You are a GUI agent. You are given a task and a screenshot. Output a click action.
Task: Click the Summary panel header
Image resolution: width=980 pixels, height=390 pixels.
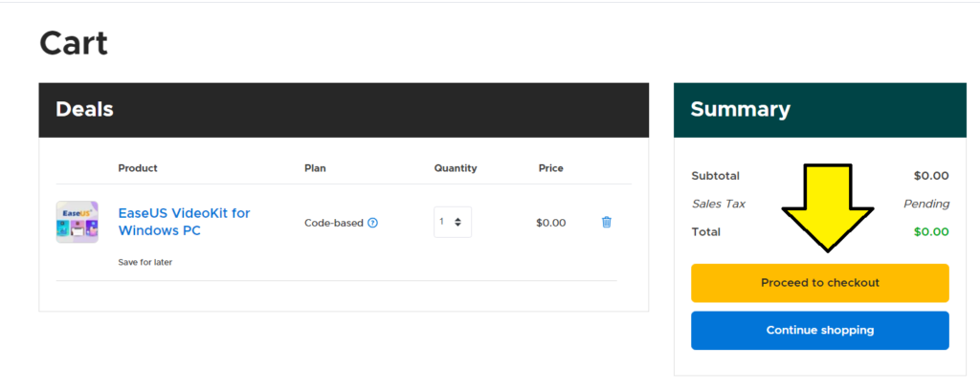(820, 110)
